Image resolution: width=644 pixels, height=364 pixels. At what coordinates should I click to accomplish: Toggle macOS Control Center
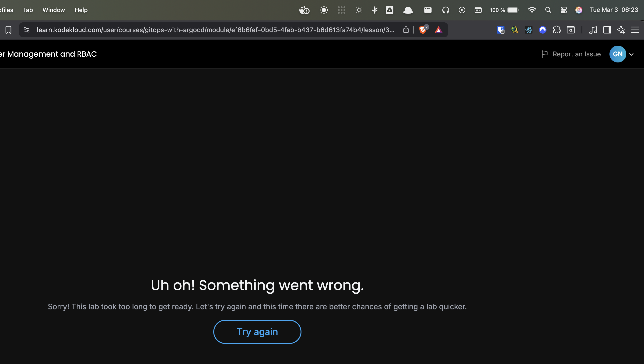[x=563, y=10]
